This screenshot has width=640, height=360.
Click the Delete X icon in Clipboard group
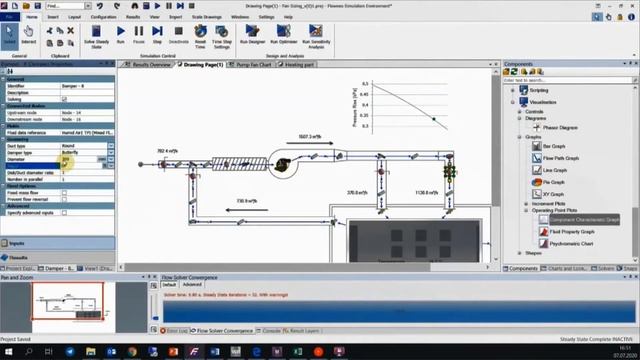71,31
